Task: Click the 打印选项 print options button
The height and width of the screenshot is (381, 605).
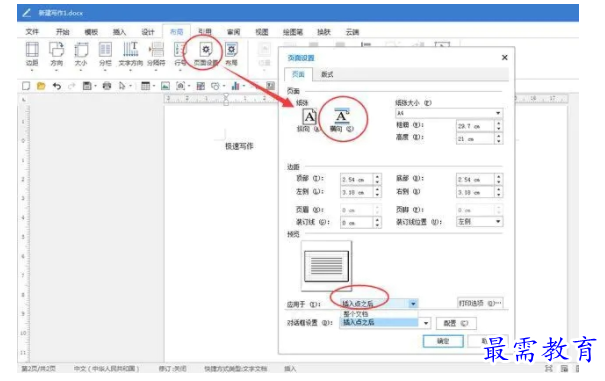Action: click(x=480, y=303)
